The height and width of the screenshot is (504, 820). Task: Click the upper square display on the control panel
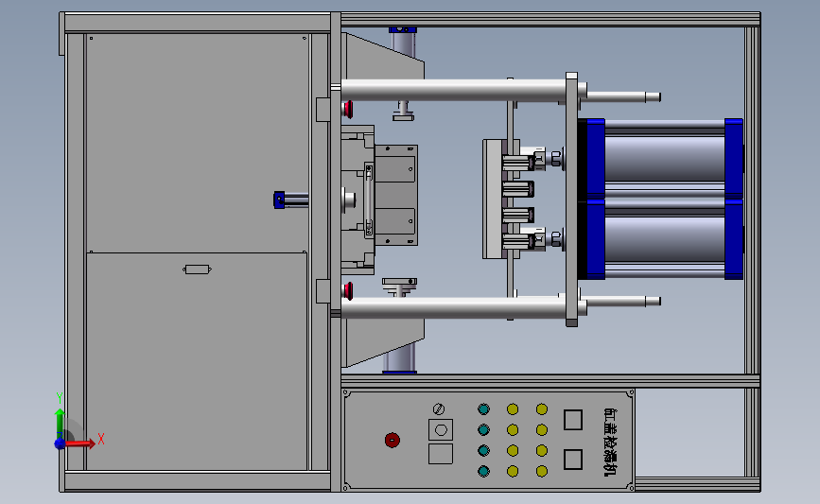573,420
